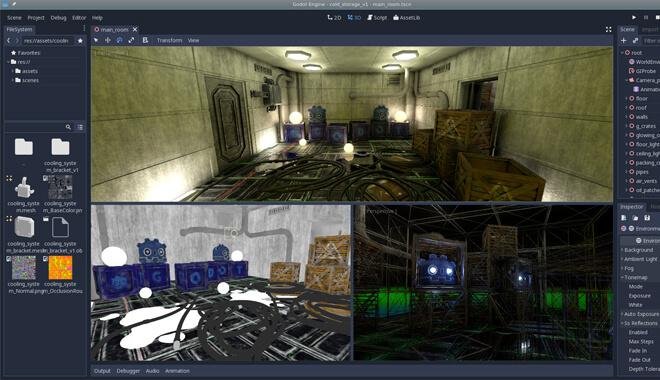The height and width of the screenshot is (380, 660).
Task: Expand the floor node
Action: click(x=626, y=98)
